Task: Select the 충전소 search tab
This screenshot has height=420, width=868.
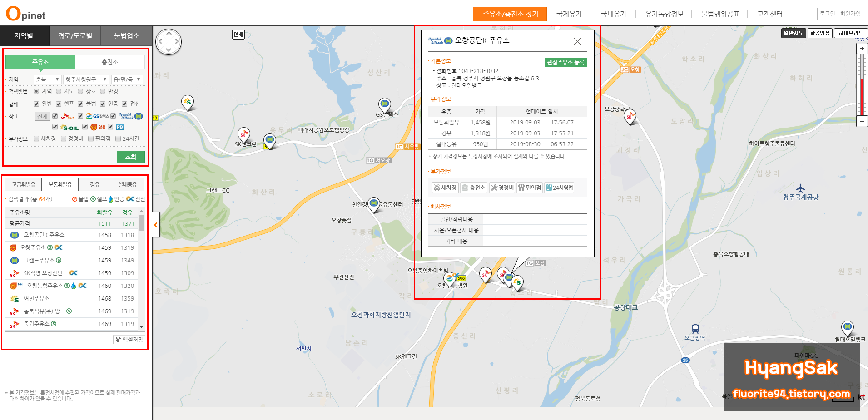Action: coord(110,62)
